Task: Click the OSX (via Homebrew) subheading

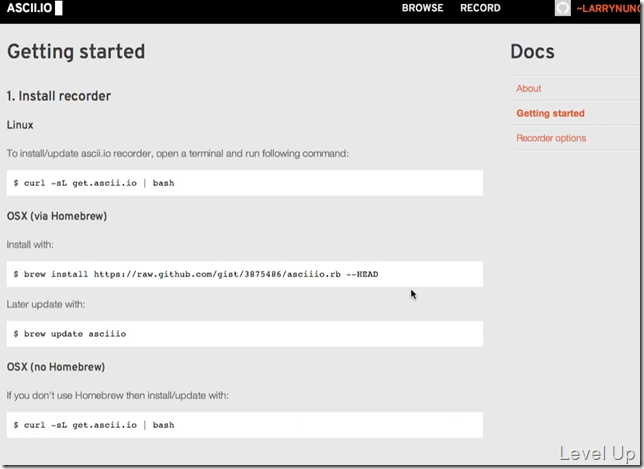Action: pyautogui.click(x=57, y=216)
